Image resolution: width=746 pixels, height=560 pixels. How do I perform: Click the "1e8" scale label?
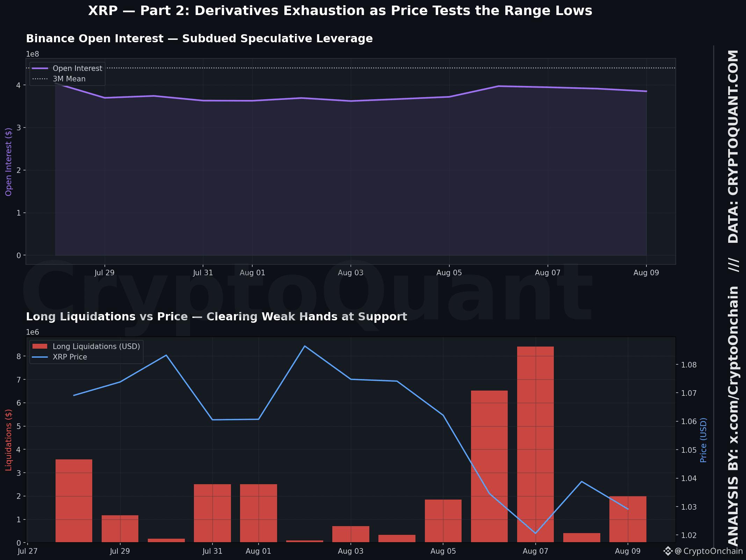point(32,54)
